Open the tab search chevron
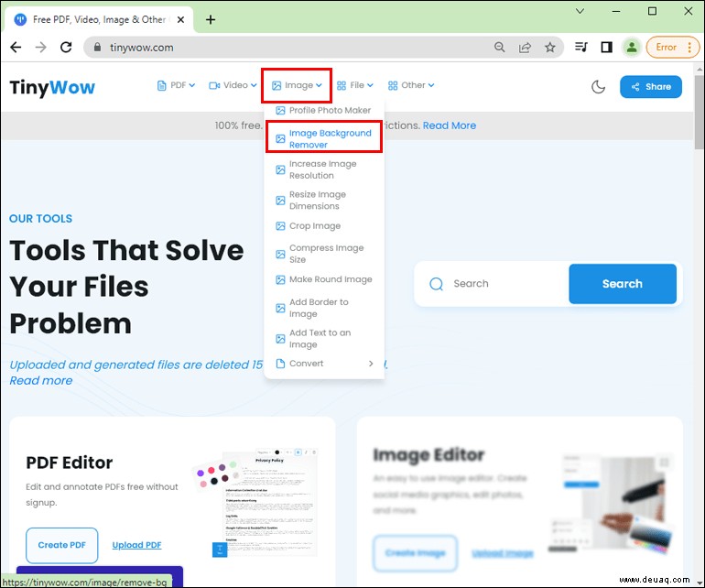This screenshot has height=588, width=705. click(580, 11)
